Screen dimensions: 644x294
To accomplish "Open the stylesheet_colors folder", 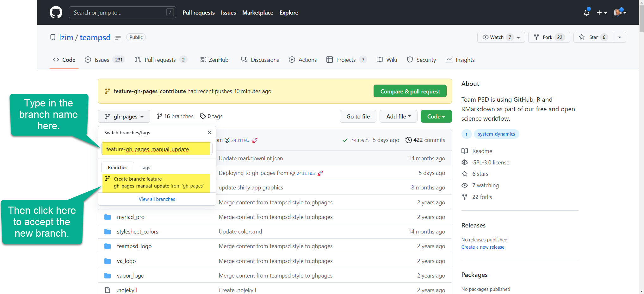I will click(x=138, y=232).
